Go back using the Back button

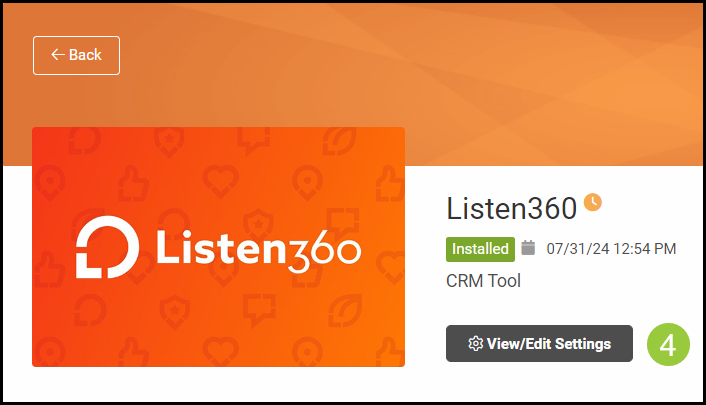(76, 55)
